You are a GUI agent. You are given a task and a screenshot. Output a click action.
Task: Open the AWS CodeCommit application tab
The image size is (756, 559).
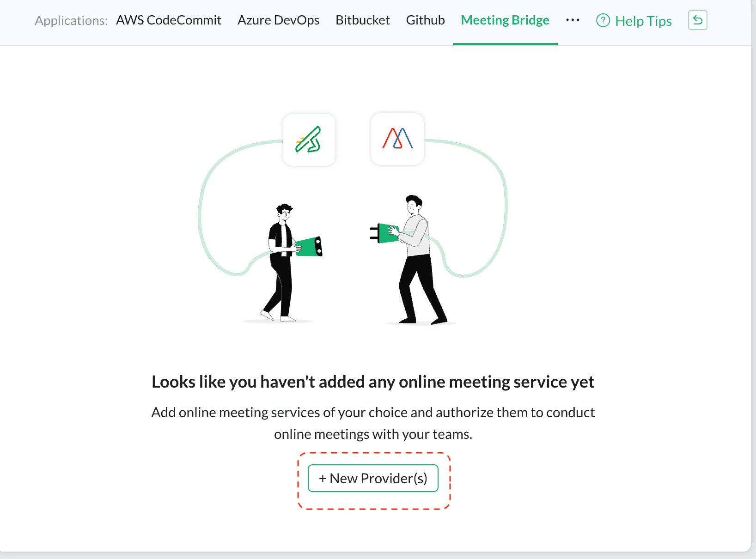(x=168, y=20)
